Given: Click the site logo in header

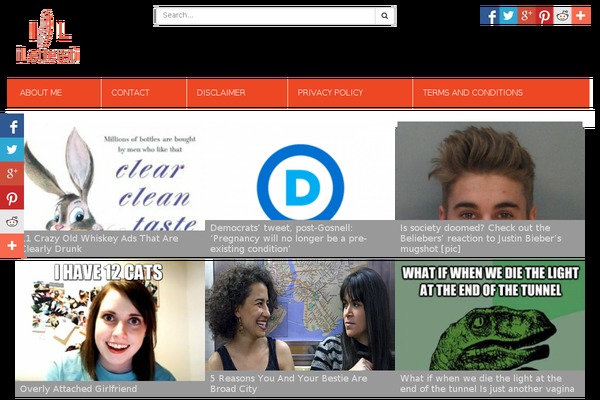Looking at the screenshot, I should pyautogui.click(x=48, y=37).
